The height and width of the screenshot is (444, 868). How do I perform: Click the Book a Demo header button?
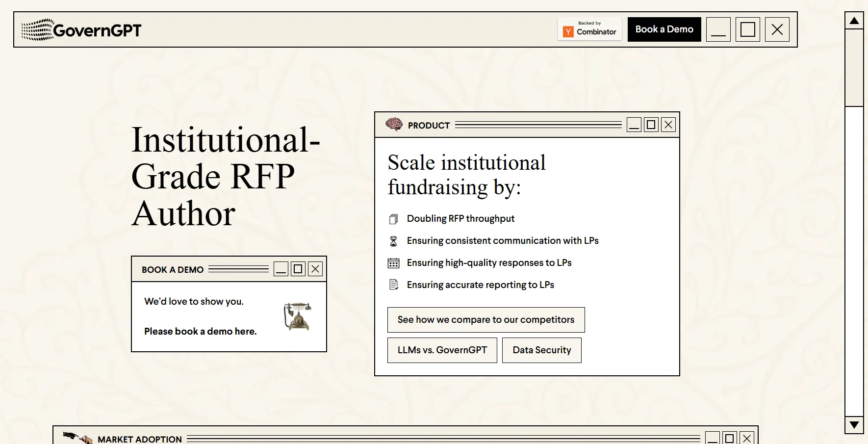click(664, 29)
